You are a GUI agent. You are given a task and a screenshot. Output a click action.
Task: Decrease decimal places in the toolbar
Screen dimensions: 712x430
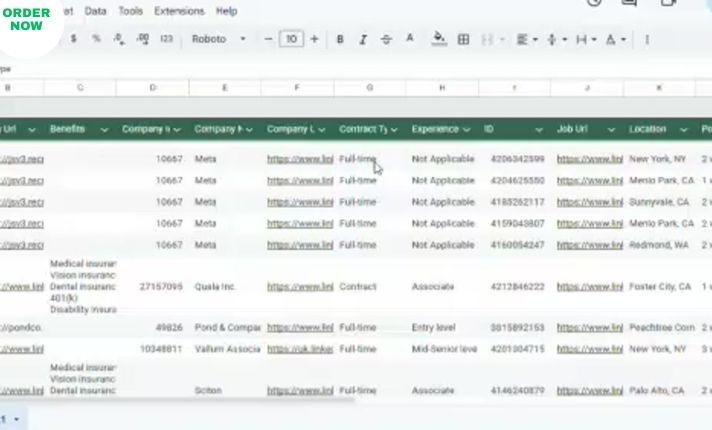click(119, 39)
